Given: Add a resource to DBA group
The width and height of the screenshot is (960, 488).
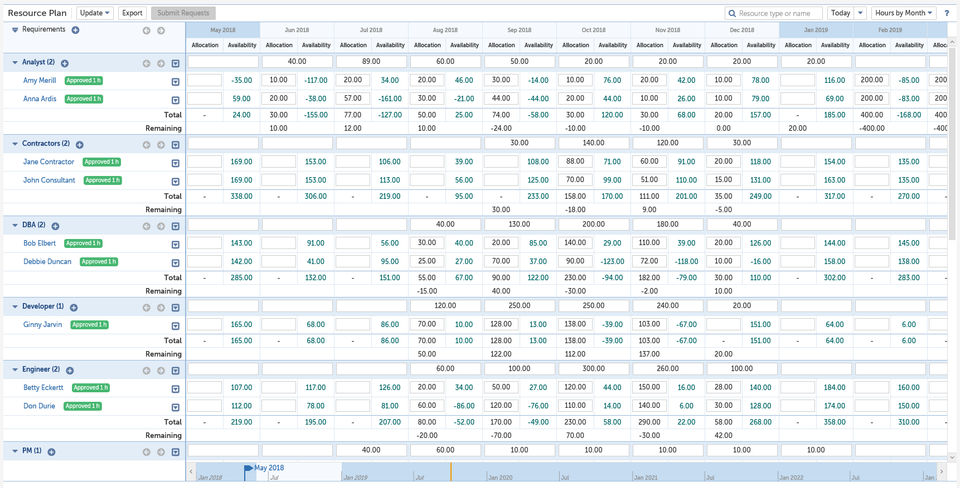Looking at the screenshot, I should pos(55,227).
